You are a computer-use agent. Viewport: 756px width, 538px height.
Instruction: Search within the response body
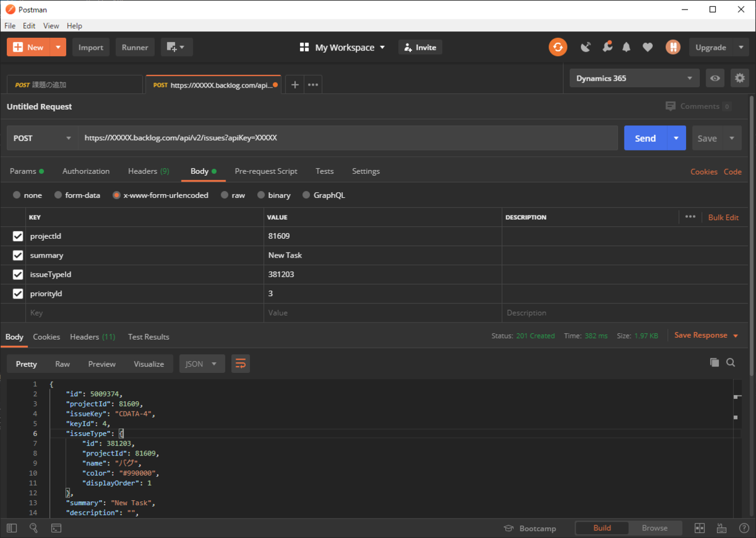731,362
